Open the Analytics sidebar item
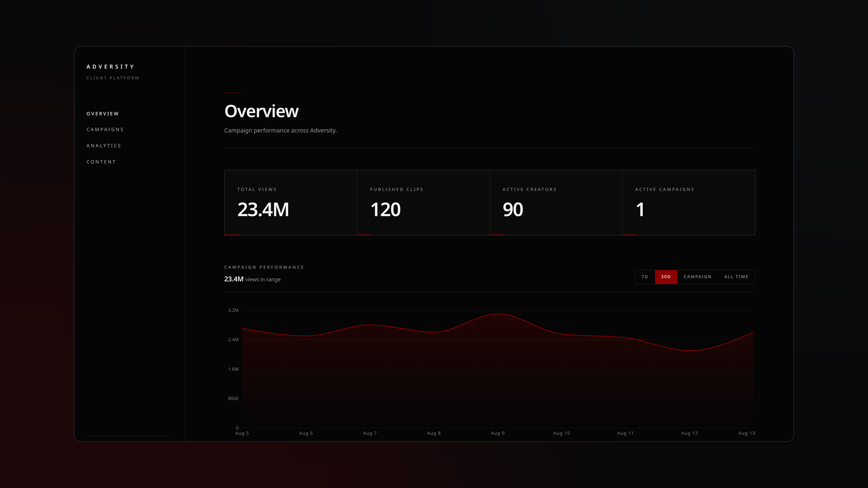The width and height of the screenshot is (868, 488). [x=104, y=146]
